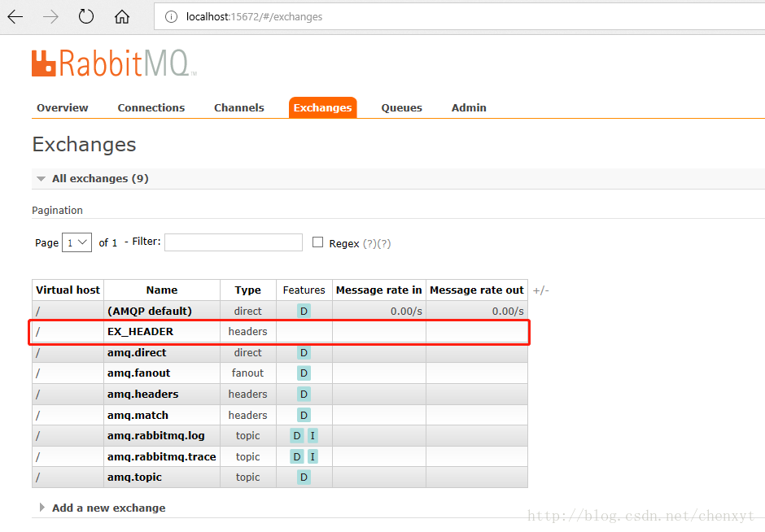Open the EX_HEADER exchange
Image resolution: width=765 pixels, height=532 pixels.
[141, 332]
